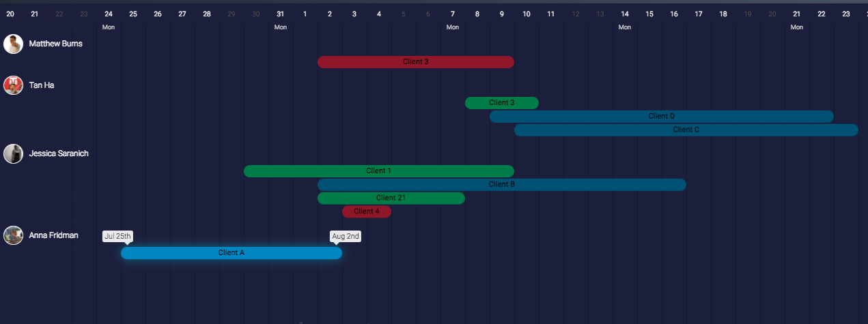Select the Matthew Burns name label

click(55, 44)
